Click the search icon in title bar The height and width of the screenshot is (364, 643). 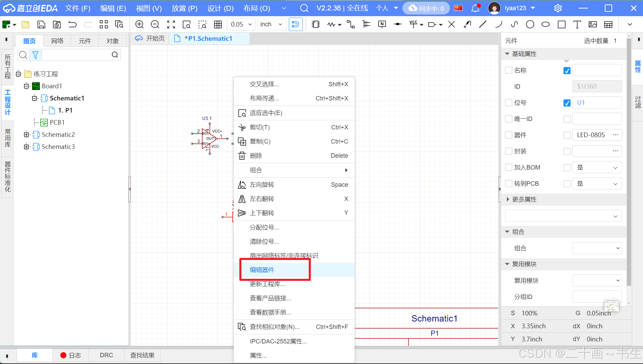(304, 8)
